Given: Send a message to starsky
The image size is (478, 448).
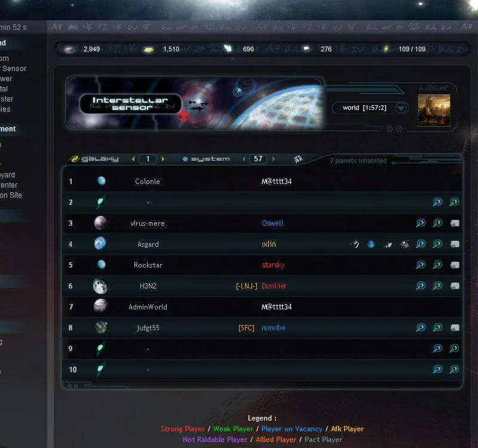Looking at the screenshot, I should [455, 265].
